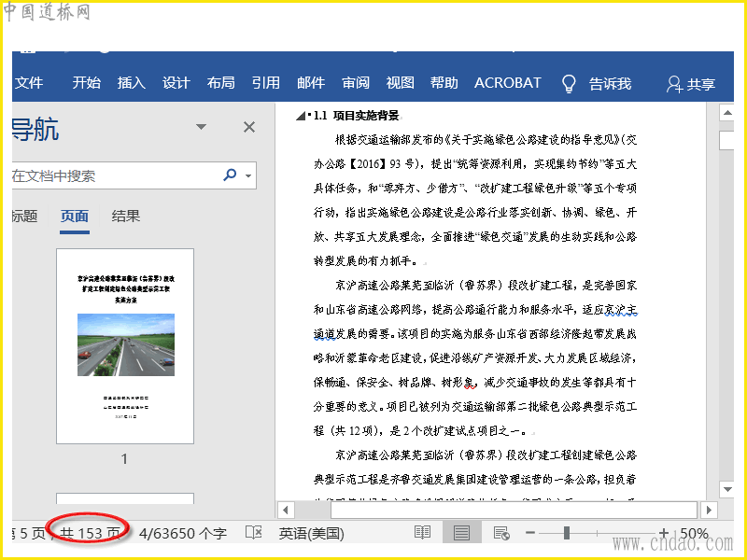Image resolution: width=747 pixels, height=560 pixels.
Task: Click the magnifier search icon
Action: click(230, 175)
